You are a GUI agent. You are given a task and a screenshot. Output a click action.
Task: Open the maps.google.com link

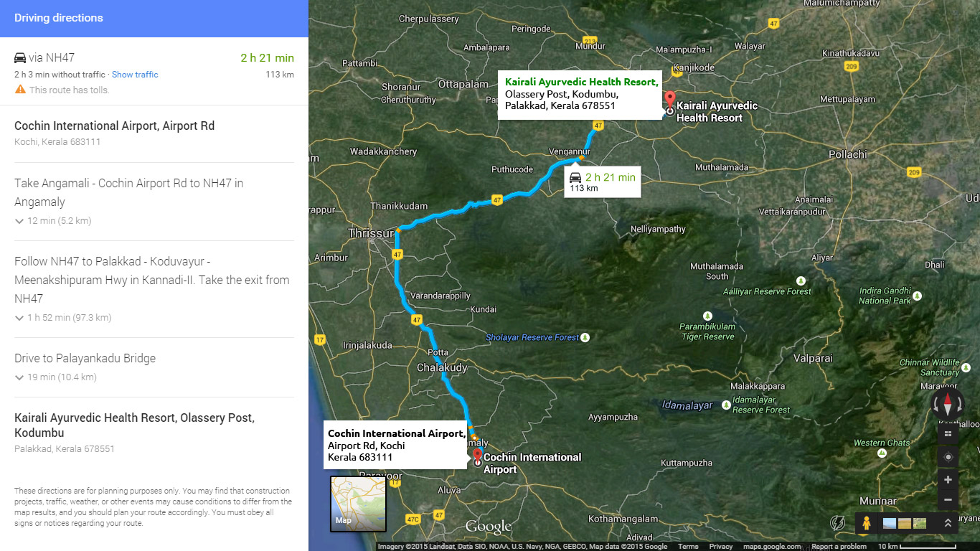point(772,547)
